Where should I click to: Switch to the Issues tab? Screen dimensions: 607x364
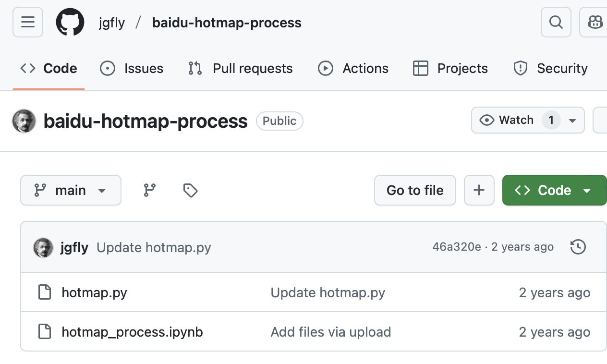click(x=132, y=69)
